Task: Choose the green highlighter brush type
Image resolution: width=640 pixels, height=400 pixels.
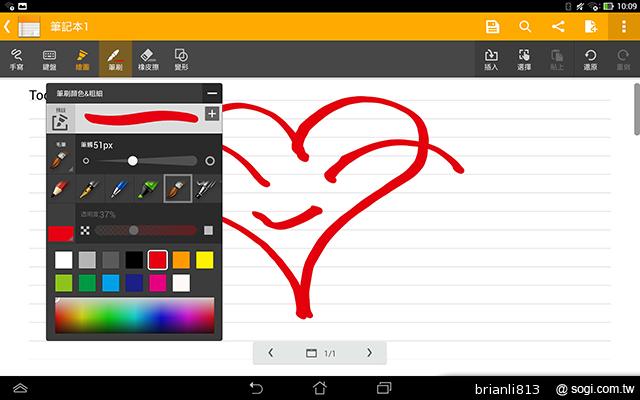Action: click(149, 188)
